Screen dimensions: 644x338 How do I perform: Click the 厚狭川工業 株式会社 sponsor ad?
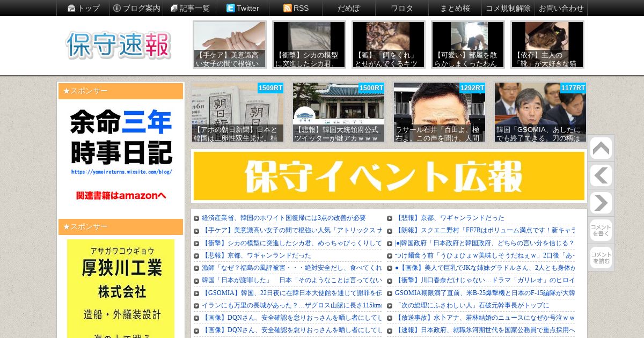[121, 289]
